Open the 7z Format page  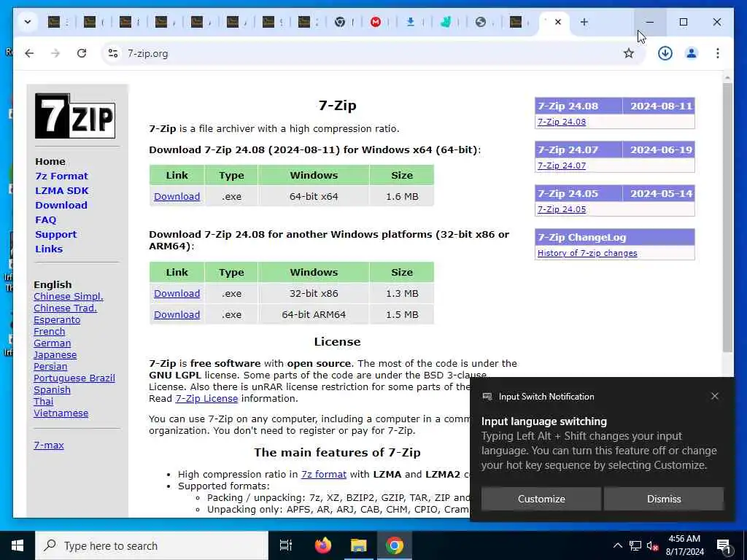click(61, 176)
